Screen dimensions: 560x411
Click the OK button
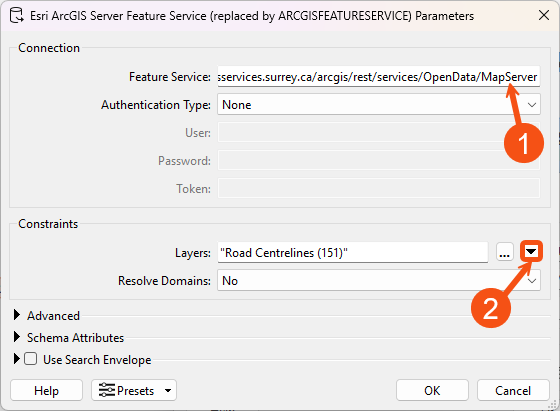pos(432,390)
